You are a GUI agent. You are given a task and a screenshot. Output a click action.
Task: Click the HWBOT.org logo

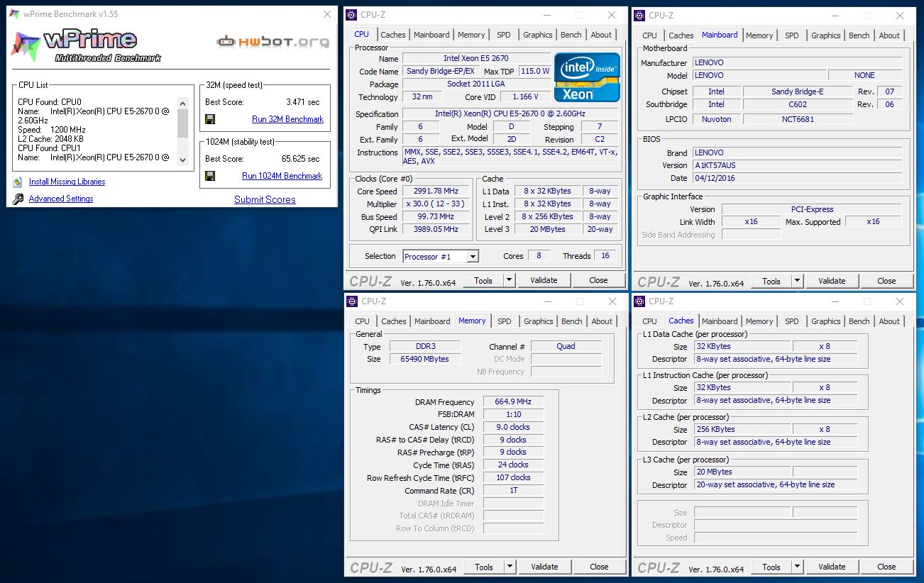[273, 41]
